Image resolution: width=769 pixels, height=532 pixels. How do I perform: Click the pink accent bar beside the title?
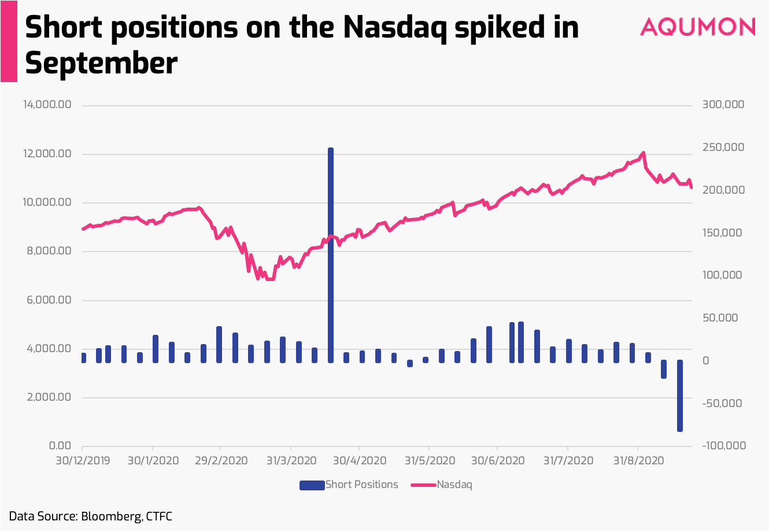(x=9, y=41)
